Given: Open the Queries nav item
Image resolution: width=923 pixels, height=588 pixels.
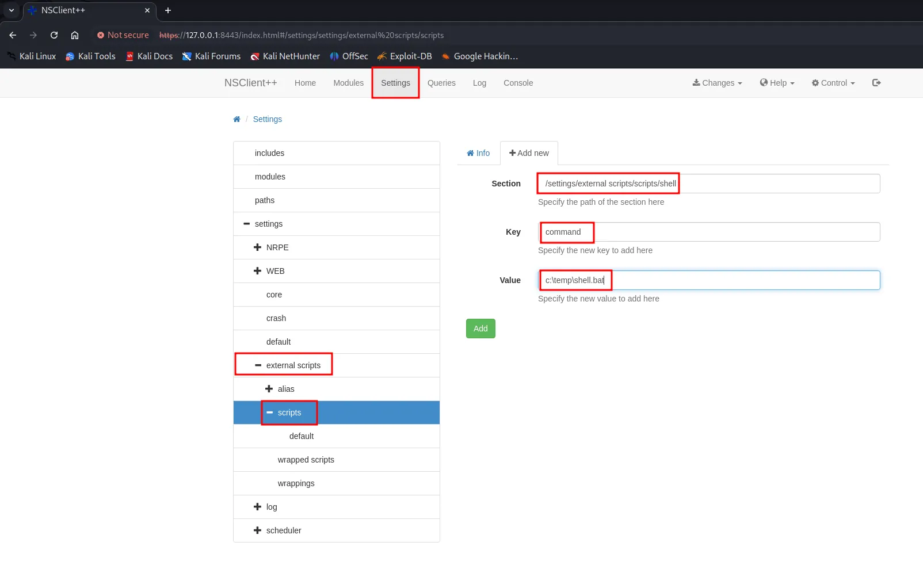Looking at the screenshot, I should pos(441,83).
